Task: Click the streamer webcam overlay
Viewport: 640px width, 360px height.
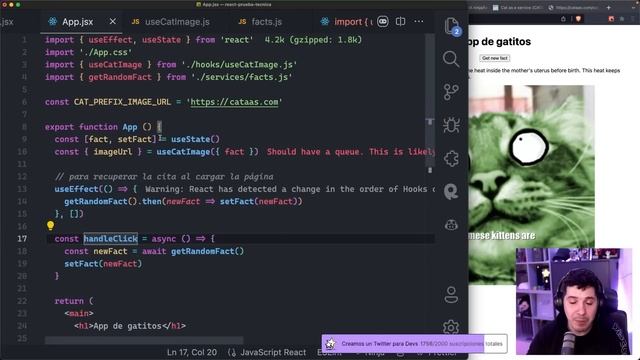Action: click(573, 301)
